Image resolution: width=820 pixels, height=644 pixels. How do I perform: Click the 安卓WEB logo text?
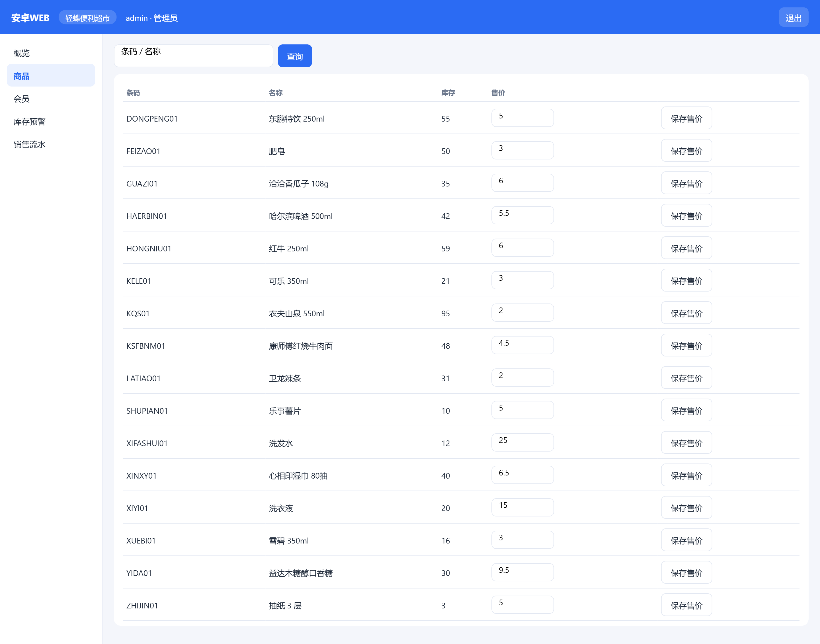pyautogui.click(x=30, y=18)
